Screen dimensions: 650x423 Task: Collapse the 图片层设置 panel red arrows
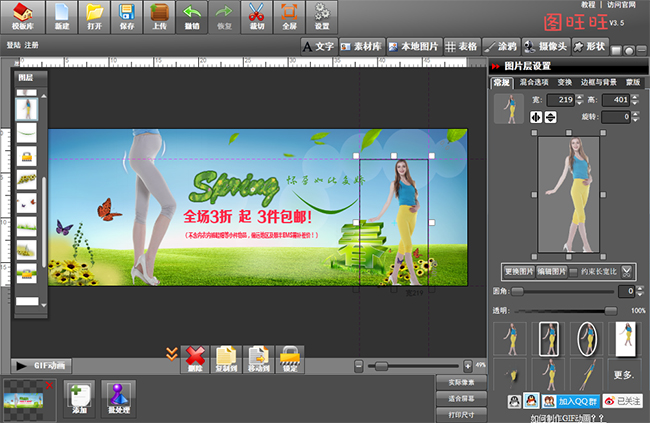[x=495, y=66]
